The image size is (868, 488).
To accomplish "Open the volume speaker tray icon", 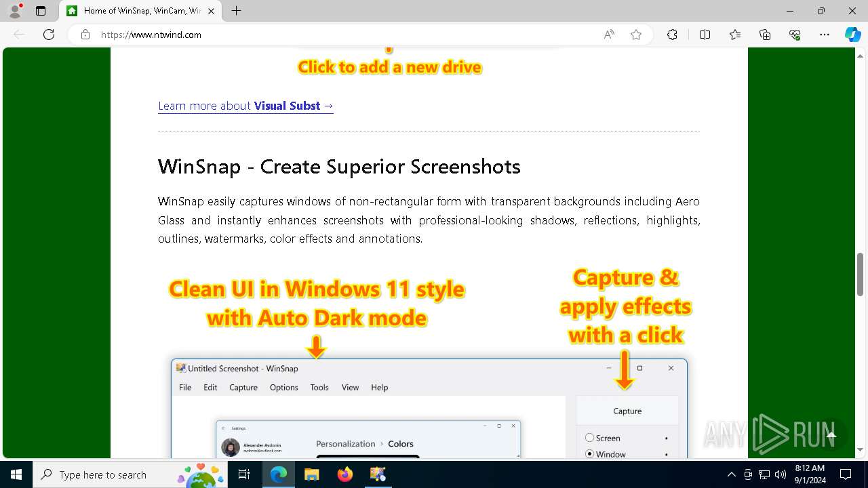I will point(781,474).
